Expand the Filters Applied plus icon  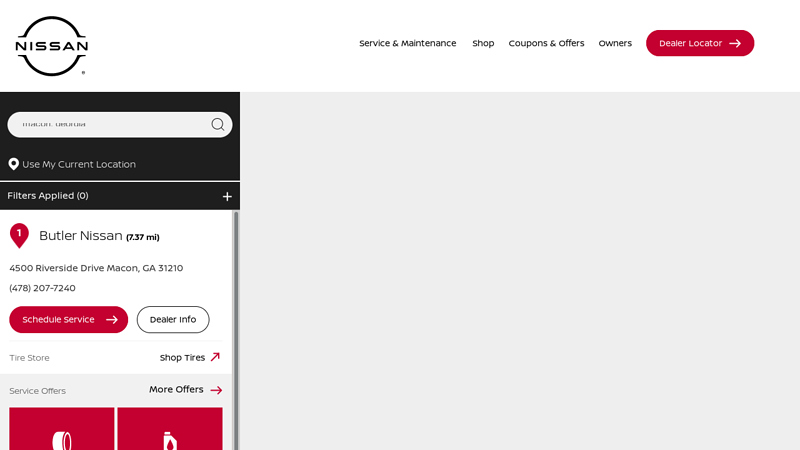coord(227,196)
